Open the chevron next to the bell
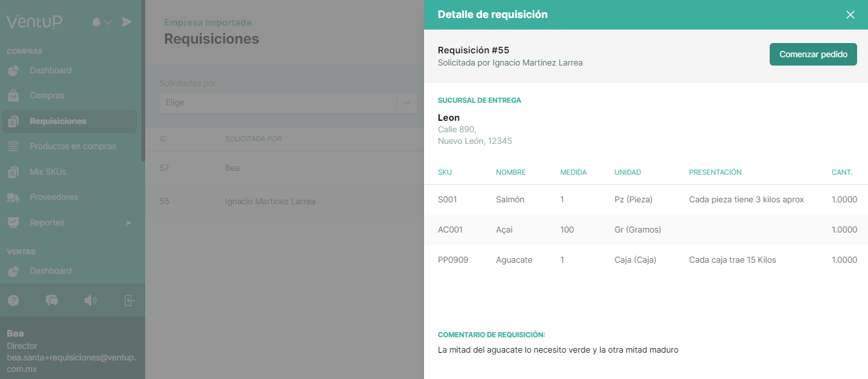868x379 pixels. [107, 21]
